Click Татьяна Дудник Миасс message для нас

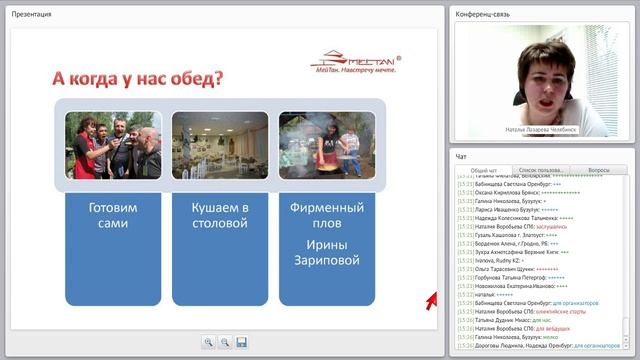pos(504,320)
